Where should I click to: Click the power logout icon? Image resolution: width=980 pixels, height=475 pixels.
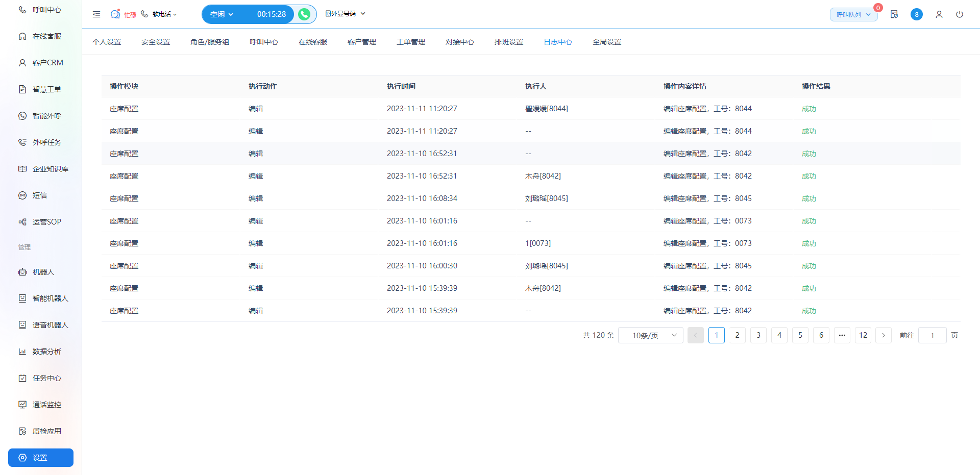click(960, 14)
